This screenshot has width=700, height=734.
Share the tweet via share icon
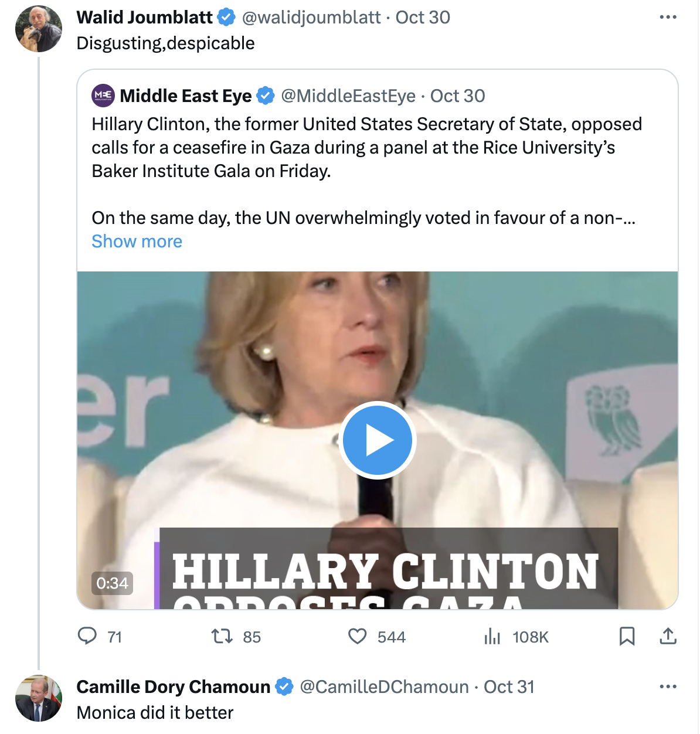668,636
